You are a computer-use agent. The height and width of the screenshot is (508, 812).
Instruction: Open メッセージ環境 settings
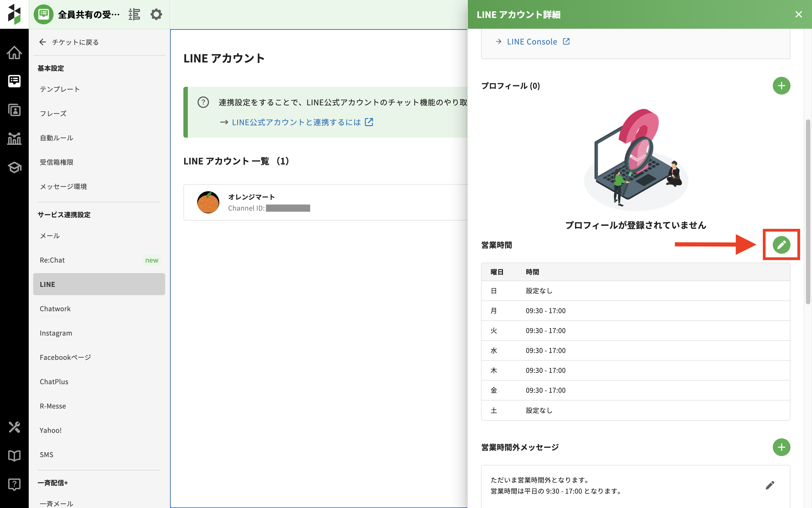click(x=99, y=187)
